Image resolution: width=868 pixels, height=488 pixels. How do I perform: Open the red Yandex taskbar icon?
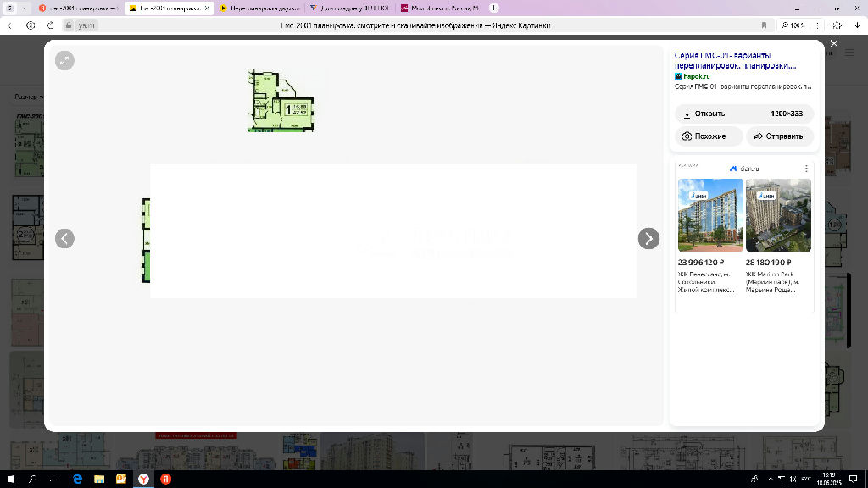[165, 480]
